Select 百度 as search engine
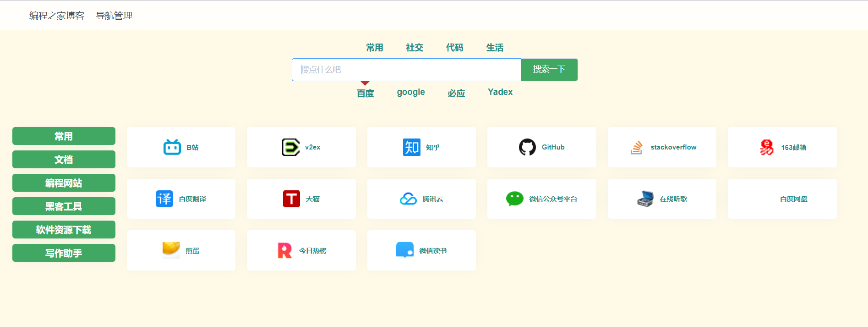Screen dimensions: 868x327 [x=366, y=93]
